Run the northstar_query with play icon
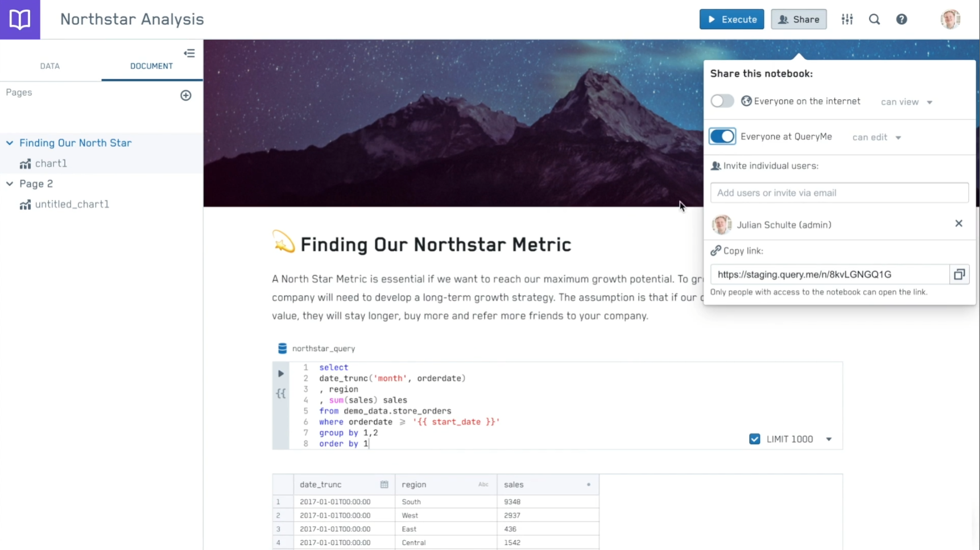 (280, 374)
